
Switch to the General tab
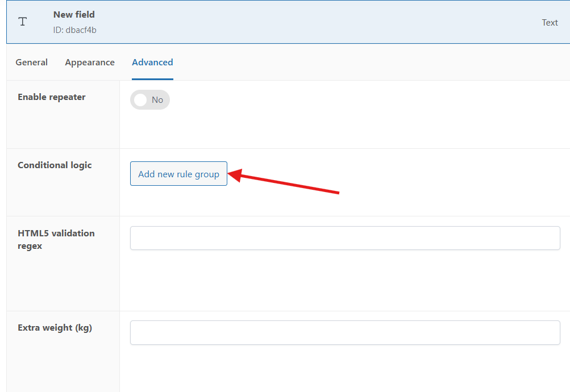tap(31, 62)
